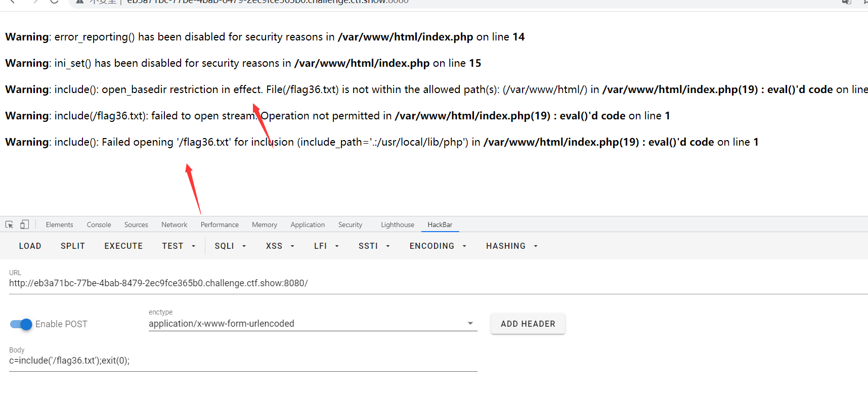This screenshot has height=398, width=868.
Task: Switch to the Performance tab
Action: point(220,225)
